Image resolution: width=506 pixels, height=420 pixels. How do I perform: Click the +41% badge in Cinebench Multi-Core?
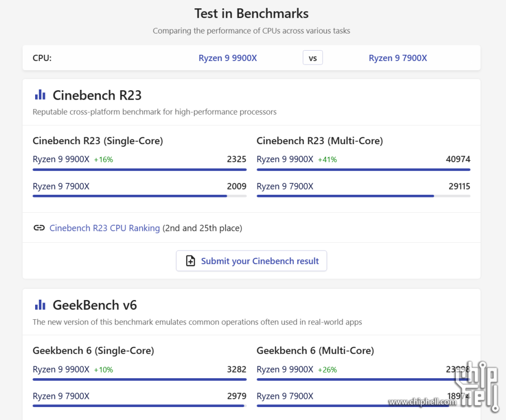327,160
